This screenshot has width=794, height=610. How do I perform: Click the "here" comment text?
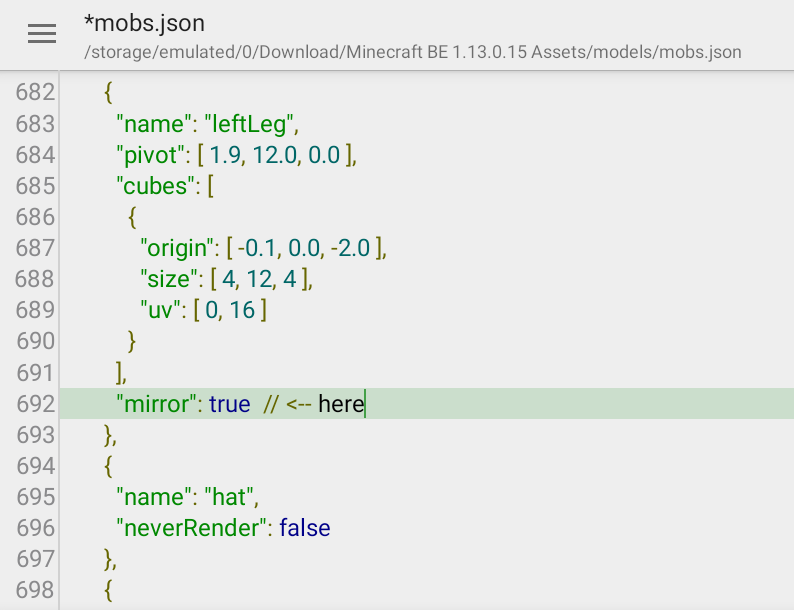point(341,404)
